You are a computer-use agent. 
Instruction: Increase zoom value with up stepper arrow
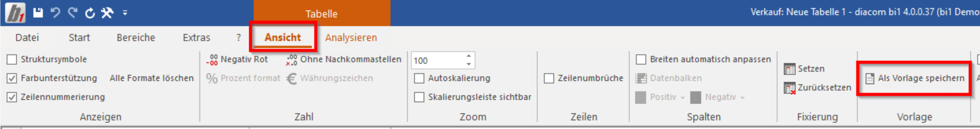[x=469, y=56]
